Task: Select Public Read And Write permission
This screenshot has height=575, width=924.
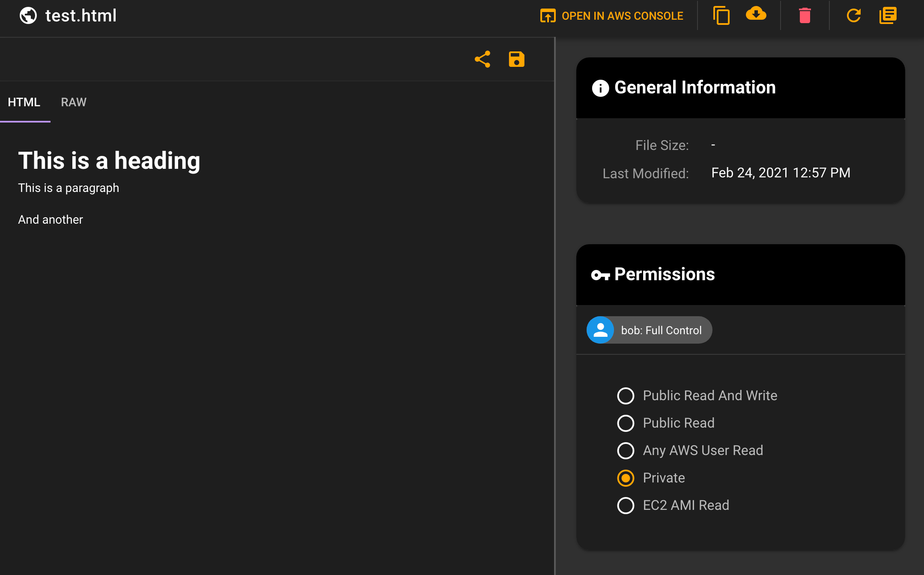Action: tap(626, 395)
